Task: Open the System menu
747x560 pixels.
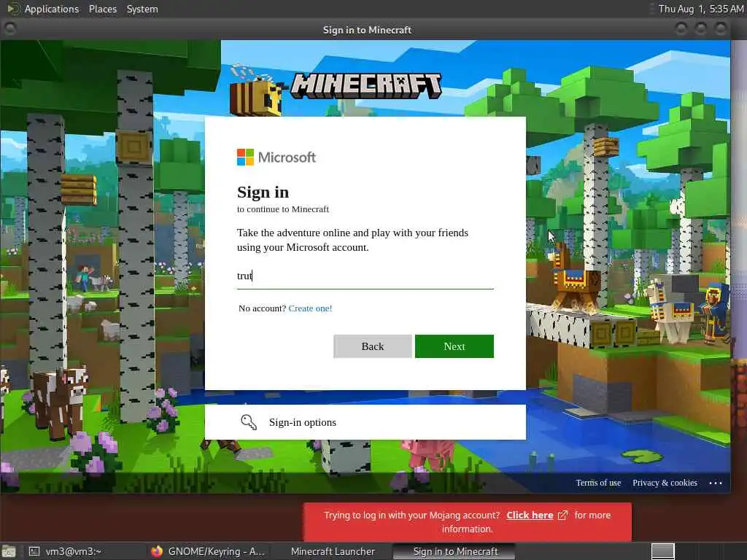Action: click(142, 9)
